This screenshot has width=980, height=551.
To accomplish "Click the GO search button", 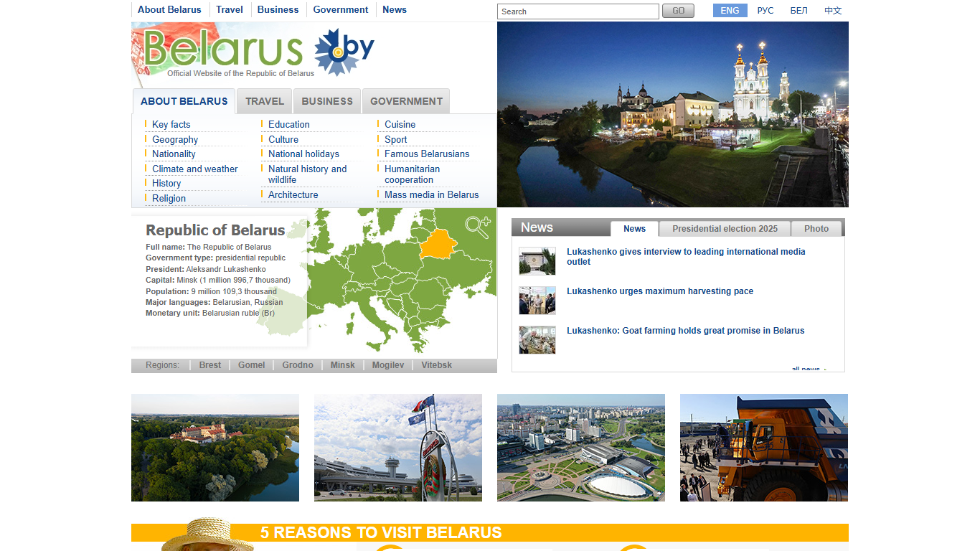I will 678,11.
